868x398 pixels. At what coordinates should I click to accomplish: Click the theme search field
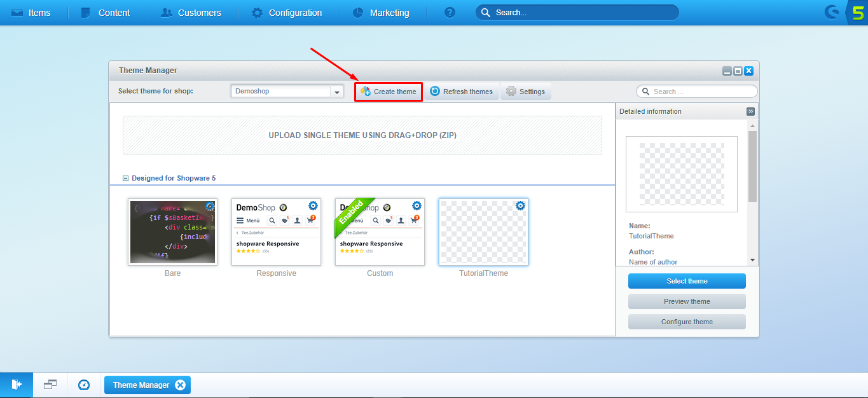(x=697, y=92)
